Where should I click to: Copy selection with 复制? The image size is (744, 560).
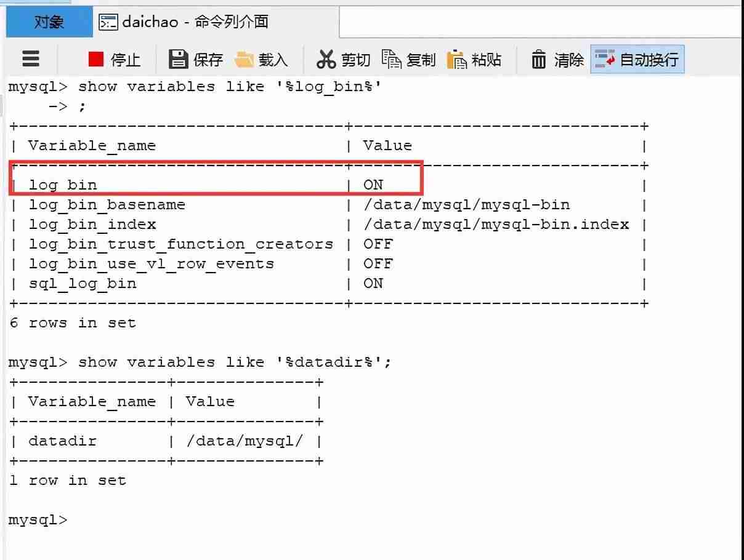pos(409,60)
